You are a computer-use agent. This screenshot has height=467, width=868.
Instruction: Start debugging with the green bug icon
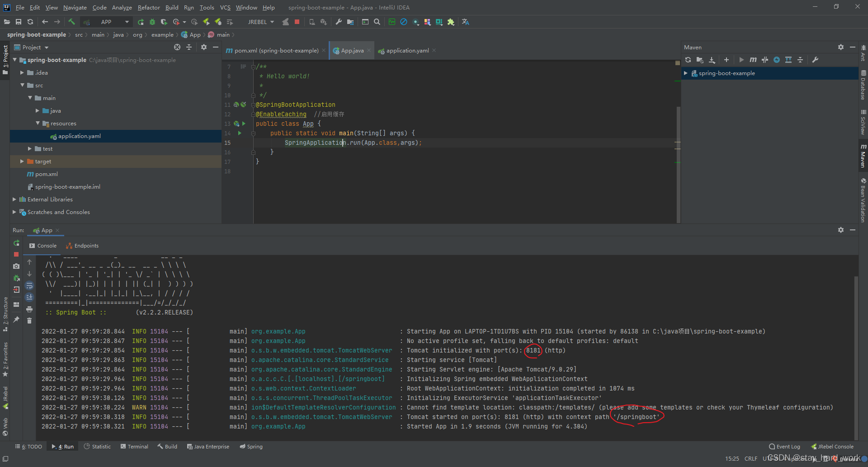pos(152,22)
